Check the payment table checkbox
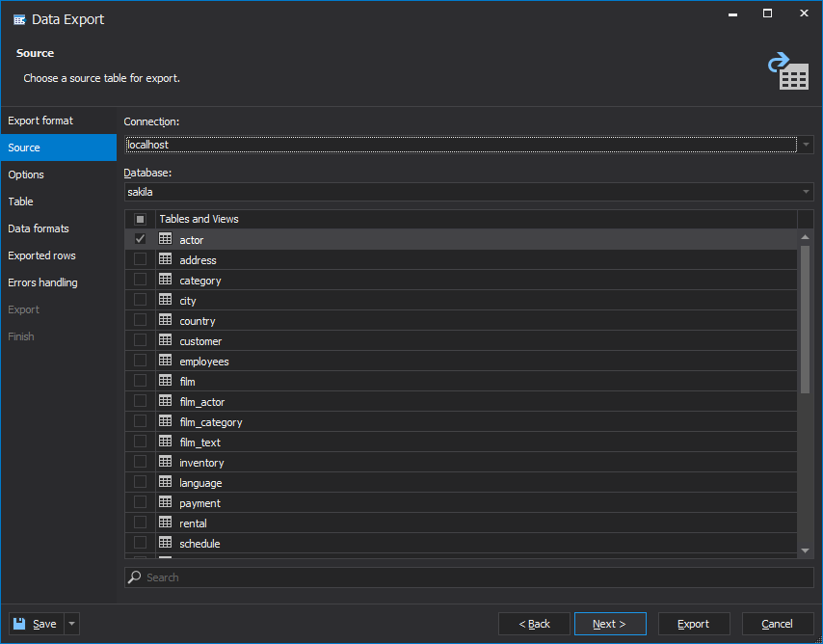This screenshot has height=644, width=823. 140,502
